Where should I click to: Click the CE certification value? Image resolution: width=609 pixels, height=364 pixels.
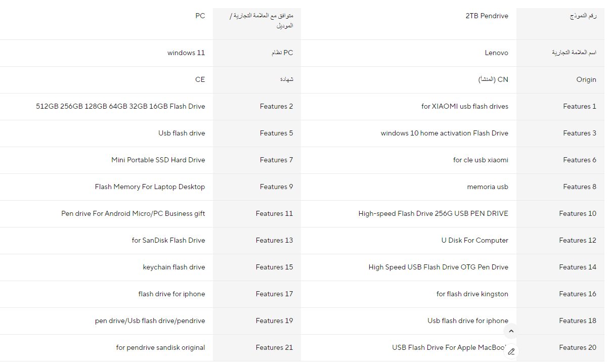click(200, 80)
